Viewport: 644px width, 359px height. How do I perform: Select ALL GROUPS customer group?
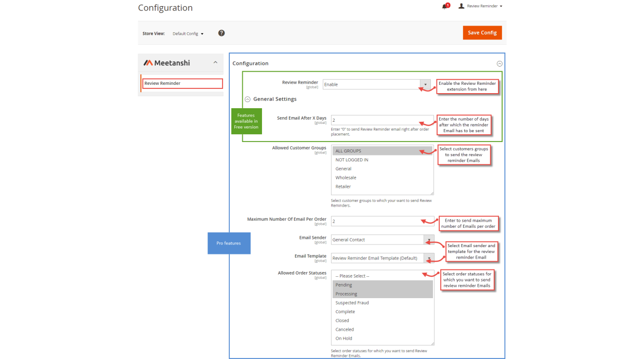382,151
